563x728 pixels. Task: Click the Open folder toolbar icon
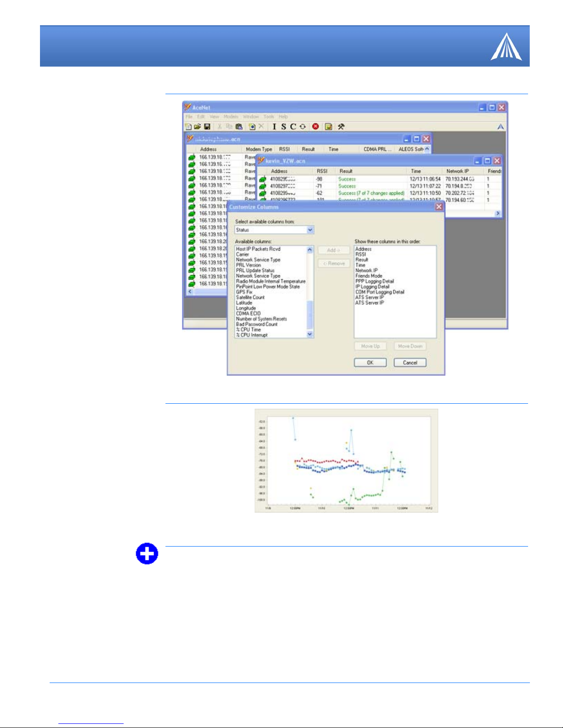coord(198,126)
